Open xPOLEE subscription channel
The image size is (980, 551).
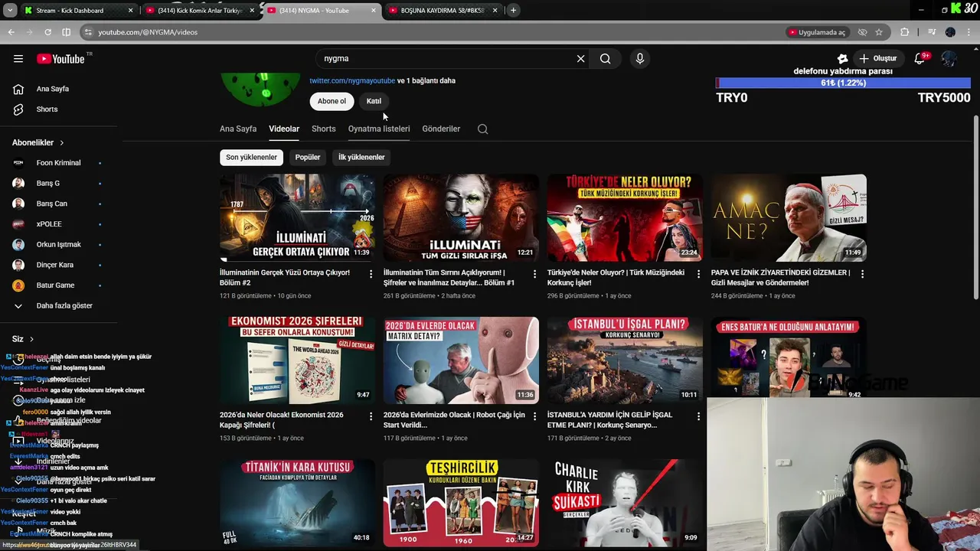[x=49, y=224]
